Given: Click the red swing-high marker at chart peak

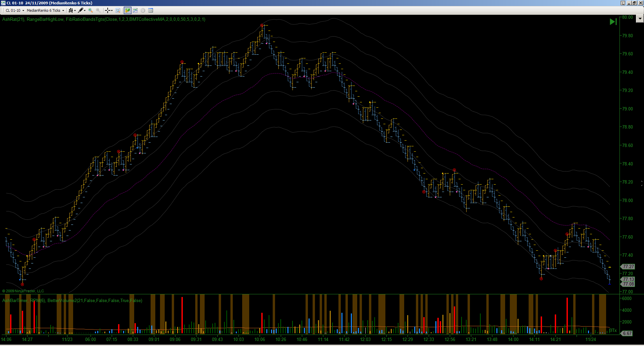Looking at the screenshot, I should [x=262, y=26].
